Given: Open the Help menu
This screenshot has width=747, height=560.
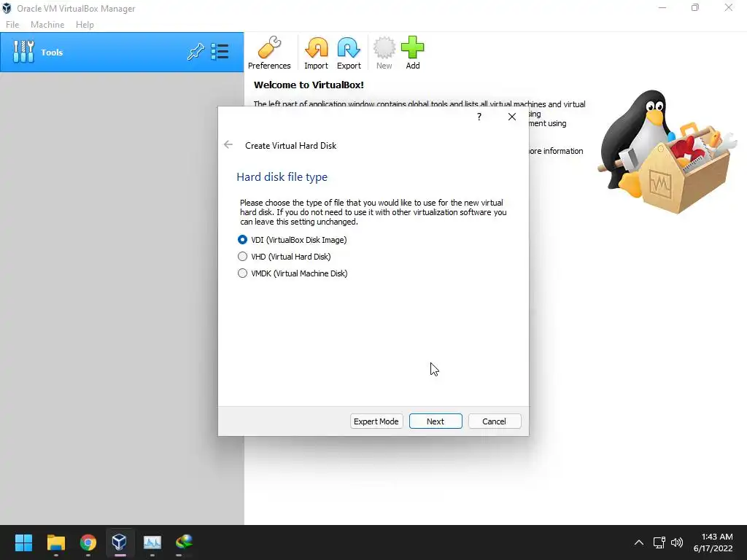Looking at the screenshot, I should tap(85, 25).
